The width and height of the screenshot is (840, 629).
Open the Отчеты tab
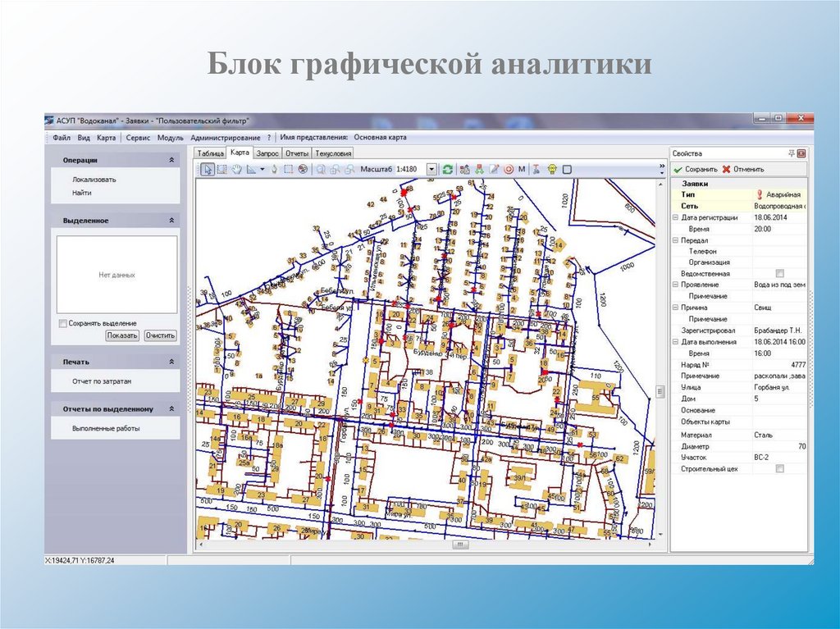297,153
